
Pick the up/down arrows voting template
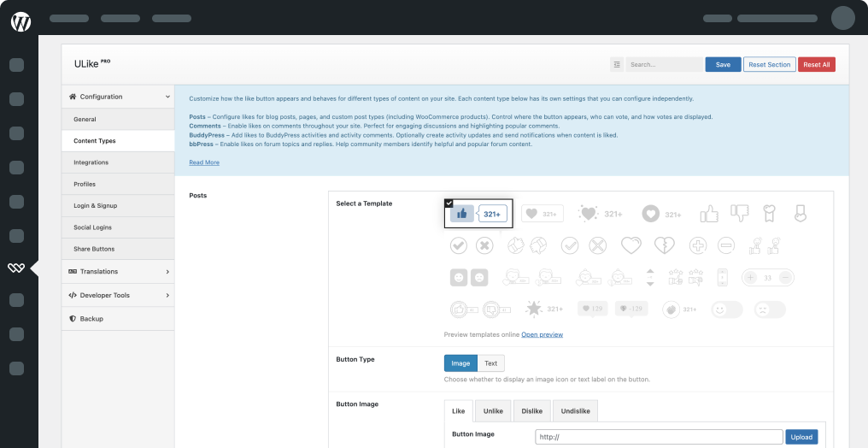point(650,278)
